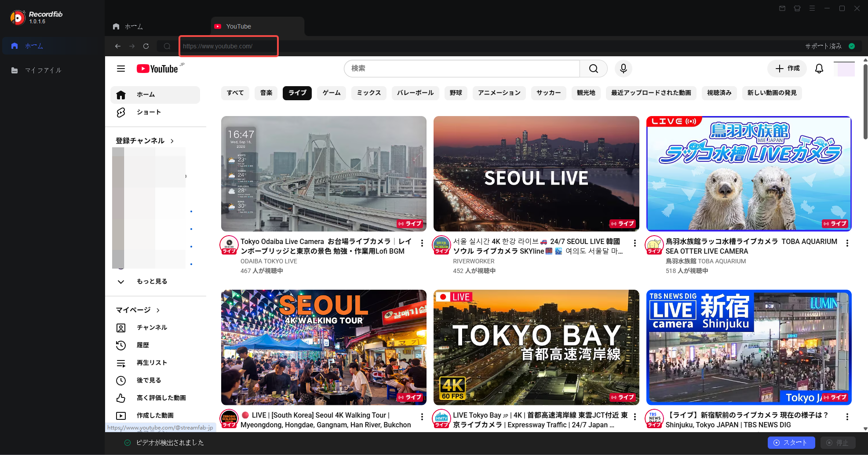
Task: Click the RecordFab logo icon
Action: [x=18, y=18]
